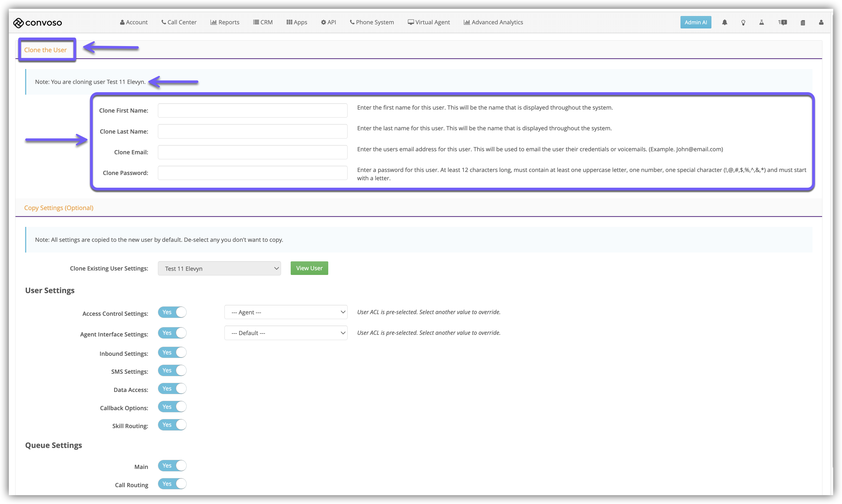The width and height of the screenshot is (842, 504).
Task: Click the email example help text
Action: click(540, 149)
